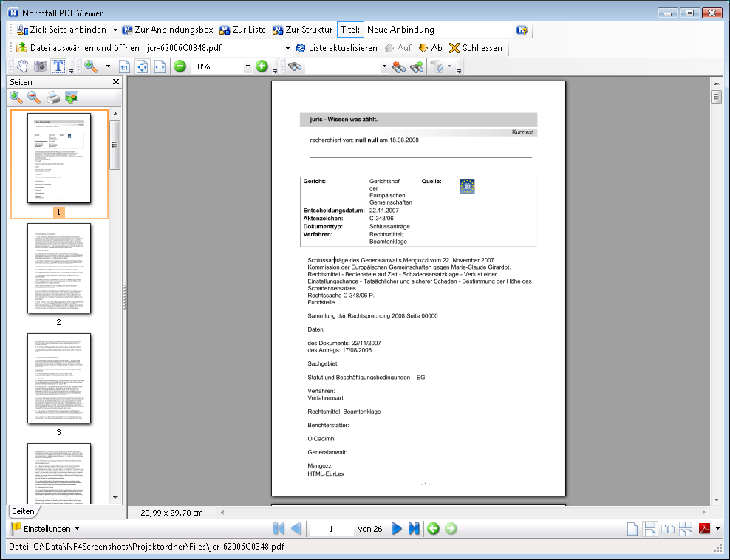Click the green zoom in plus button

[x=262, y=66]
